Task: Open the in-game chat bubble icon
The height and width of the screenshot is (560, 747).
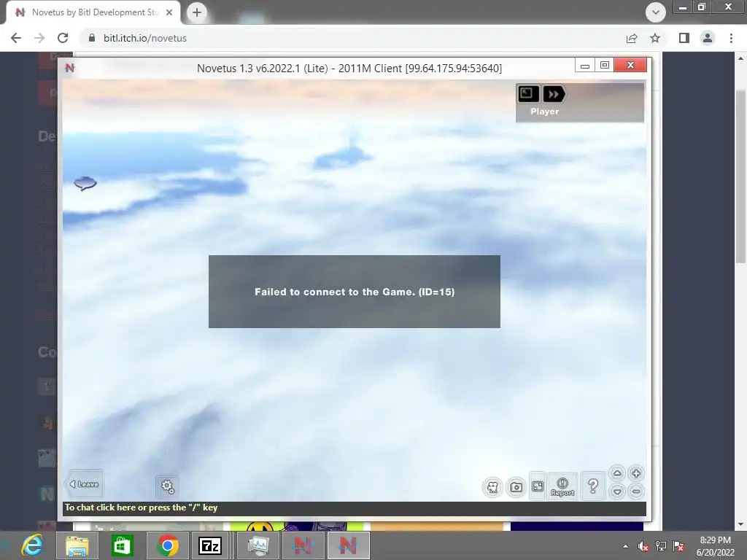Action: (85, 183)
